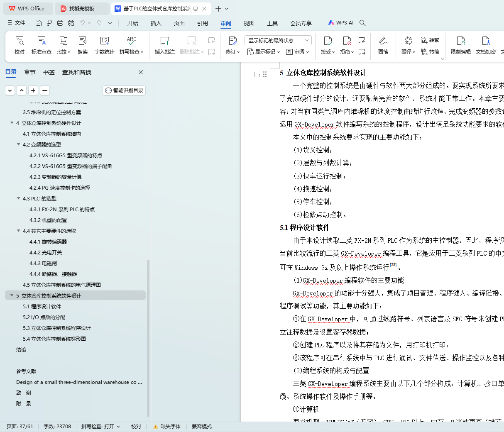The image size is (504, 432).
Task: Click the print preview icon
Action: click(x=71, y=23)
